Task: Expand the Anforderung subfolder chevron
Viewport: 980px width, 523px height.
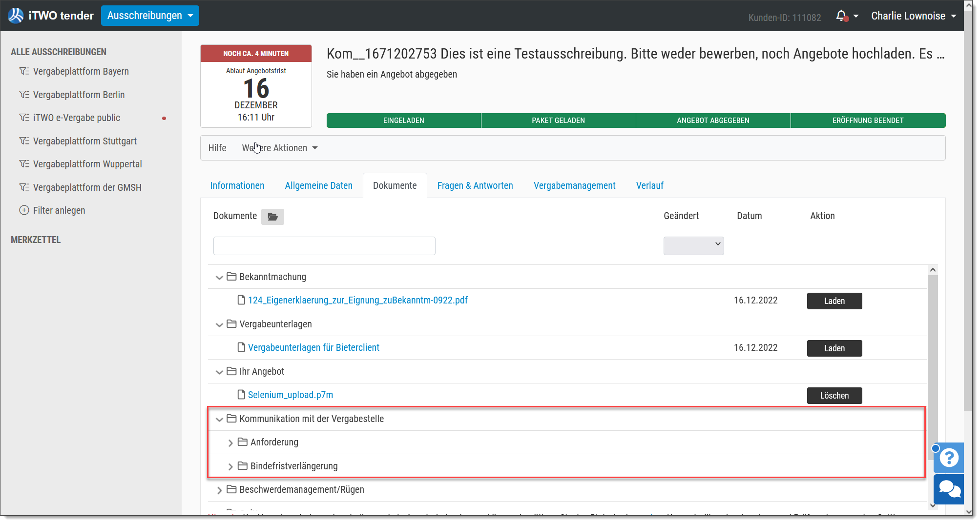Action: (x=230, y=443)
